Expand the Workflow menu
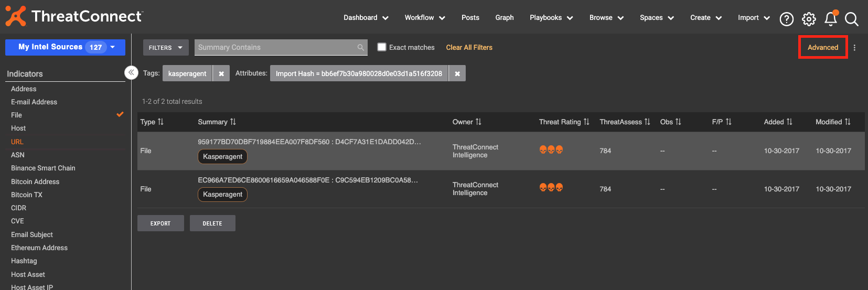Viewport: 868px width, 290px height. point(425,17)
